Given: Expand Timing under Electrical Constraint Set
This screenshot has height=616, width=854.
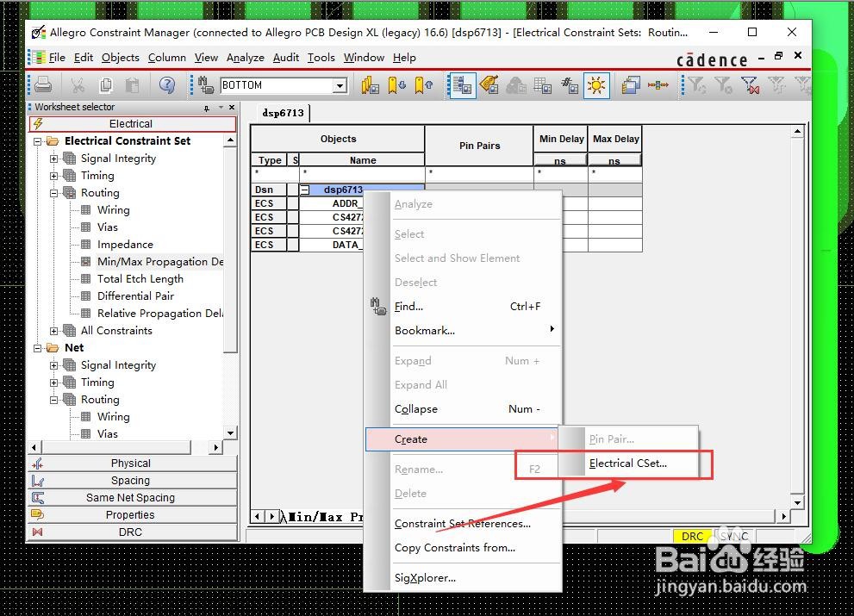Looking at the screenshot, I should click(54, 176).
